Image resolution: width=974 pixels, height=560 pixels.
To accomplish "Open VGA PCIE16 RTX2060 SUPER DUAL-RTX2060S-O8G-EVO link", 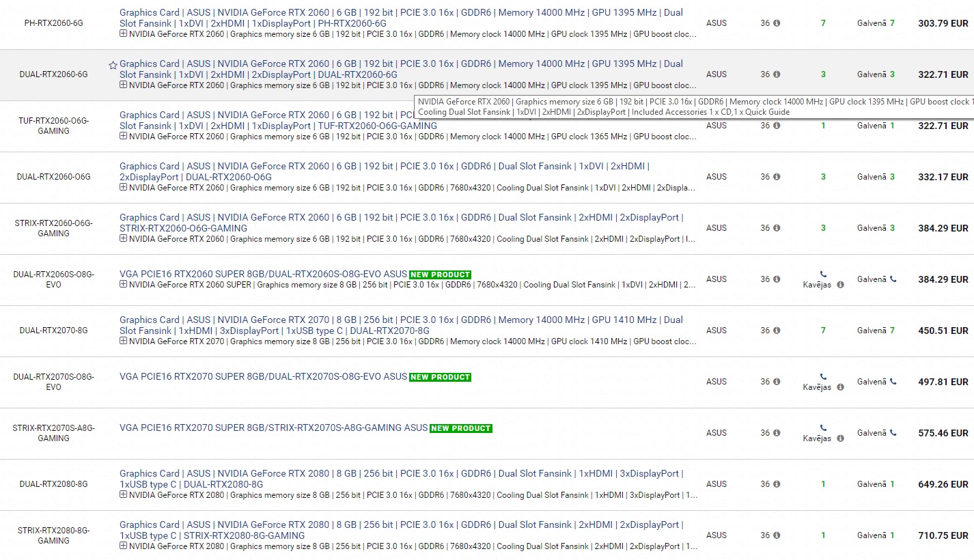I will click(x=263, y=274).
